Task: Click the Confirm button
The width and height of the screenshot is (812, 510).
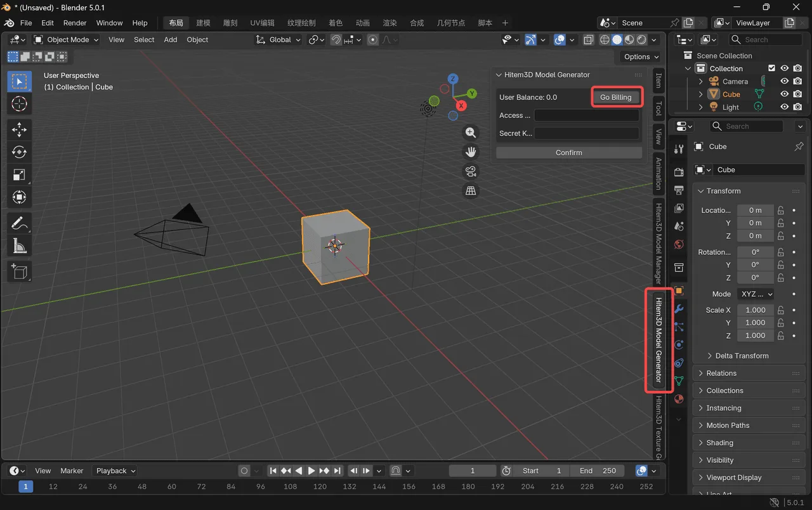Action: pyautogui.click(x=569, y=152)
